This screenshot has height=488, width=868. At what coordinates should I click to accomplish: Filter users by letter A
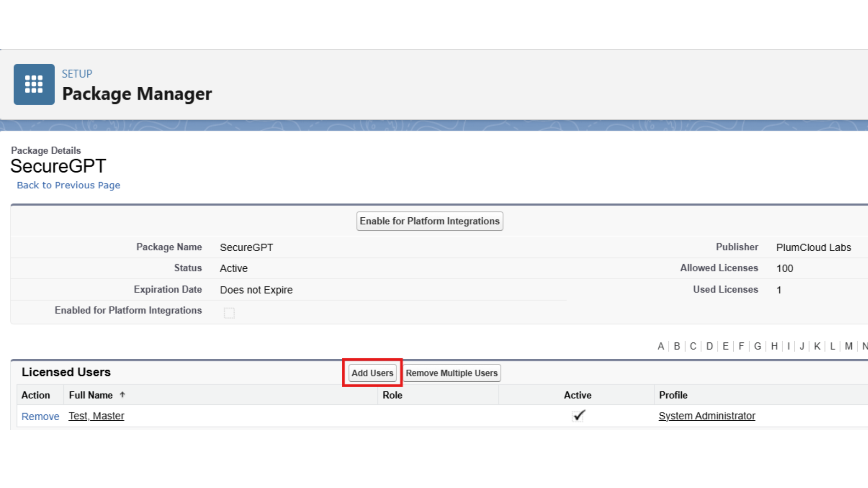pos(660,347)
